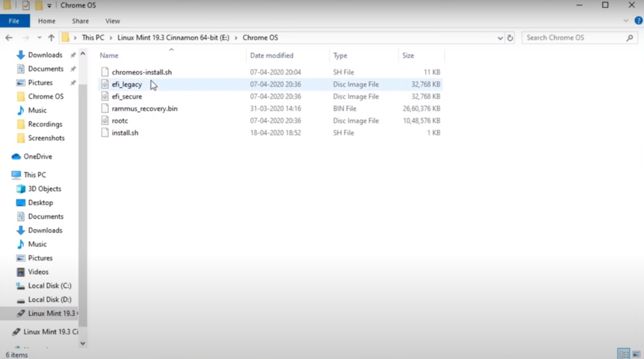Click the search magnifier icon
Screen dimensions: 644x359
click(x=630, y=38)
